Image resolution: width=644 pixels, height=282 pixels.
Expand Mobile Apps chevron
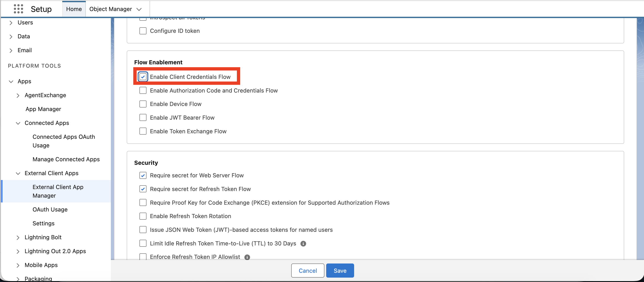(x=18, y=265)
